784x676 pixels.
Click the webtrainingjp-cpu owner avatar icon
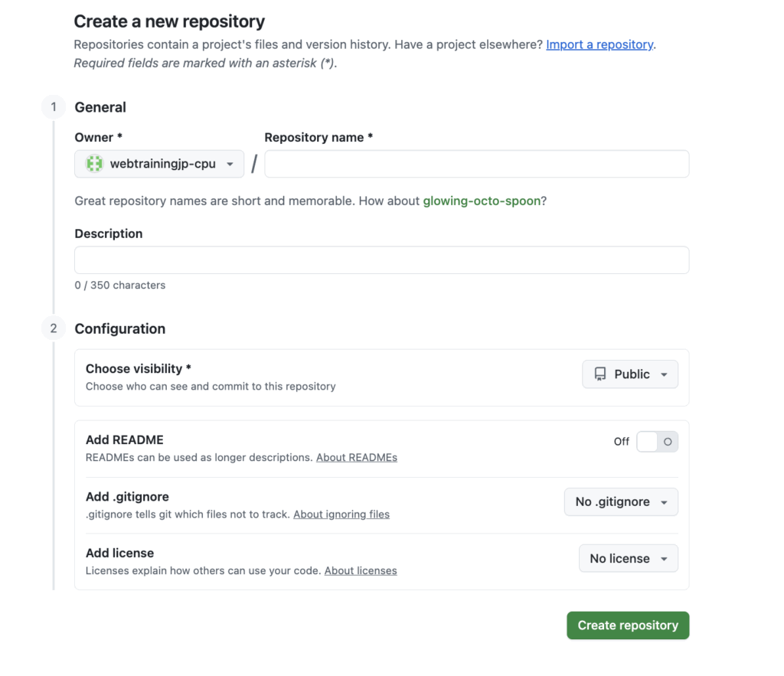[94, 164]
